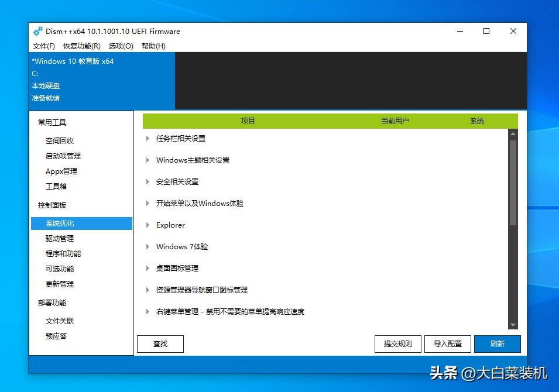This screenshot has height=392, width=559.
Task: Click the Dism++ gear icon in title bar
Action: 36,31
